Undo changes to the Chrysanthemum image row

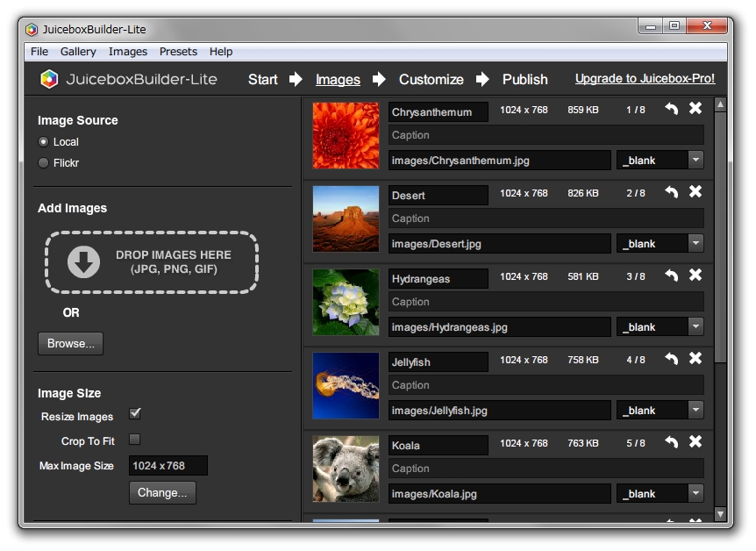[x=671, y=108]
